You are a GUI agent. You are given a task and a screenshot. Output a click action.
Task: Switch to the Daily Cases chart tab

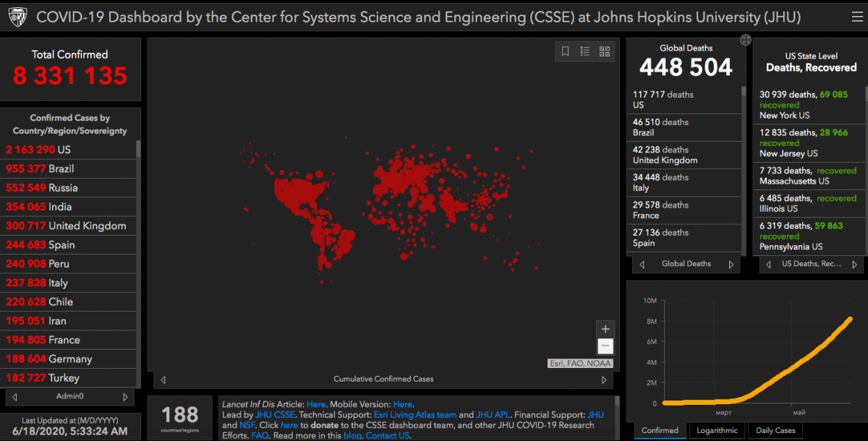[x=775, y=430]
